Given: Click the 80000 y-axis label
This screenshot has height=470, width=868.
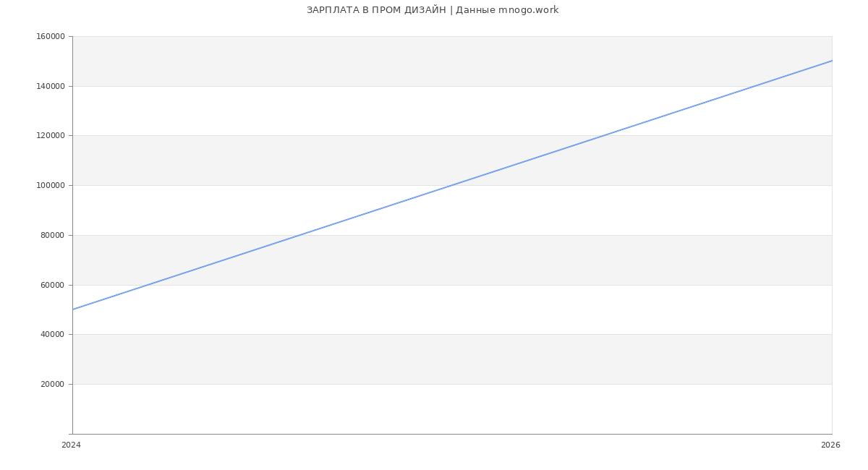Looking at the screenshot, I should [x=53, y=235].
